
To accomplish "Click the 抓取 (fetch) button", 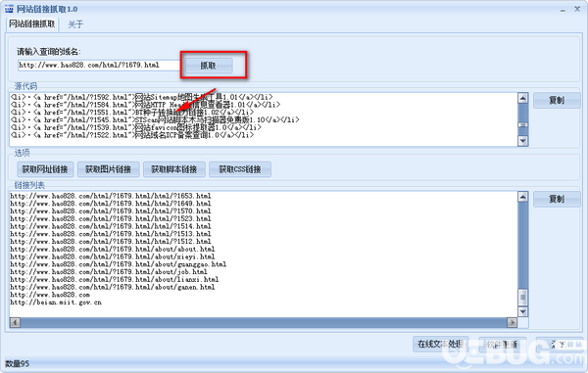I will (209, 66).
